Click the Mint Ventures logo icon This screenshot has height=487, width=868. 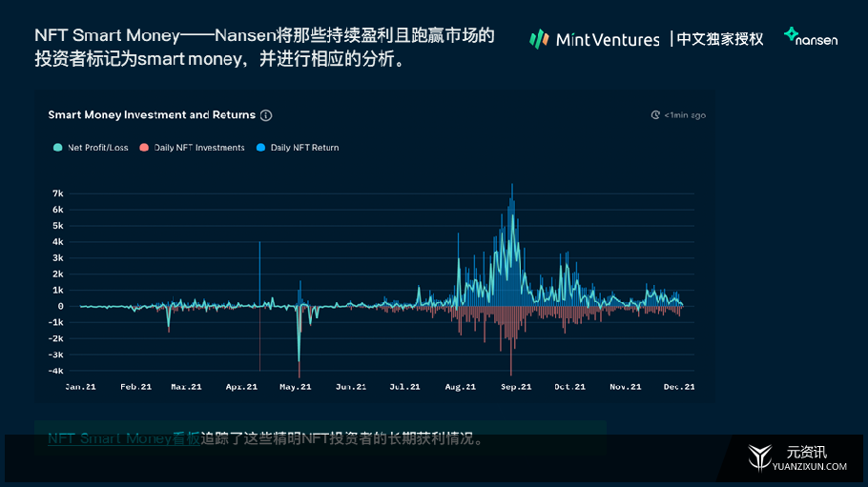click(x=539, y=39)
